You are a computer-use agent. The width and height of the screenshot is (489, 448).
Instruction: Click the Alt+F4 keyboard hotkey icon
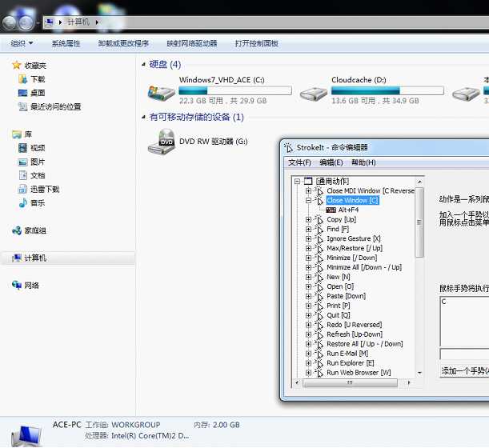(x=331, y=210)
